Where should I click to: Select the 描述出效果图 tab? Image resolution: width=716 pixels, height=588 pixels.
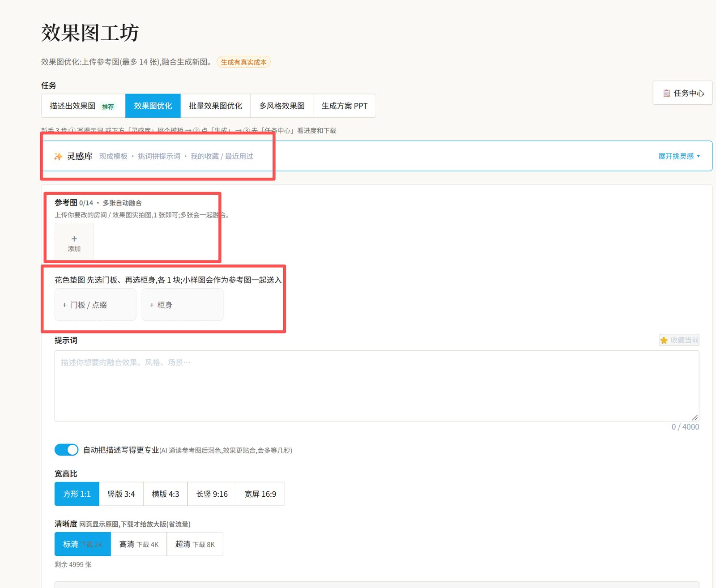(83, 106)
